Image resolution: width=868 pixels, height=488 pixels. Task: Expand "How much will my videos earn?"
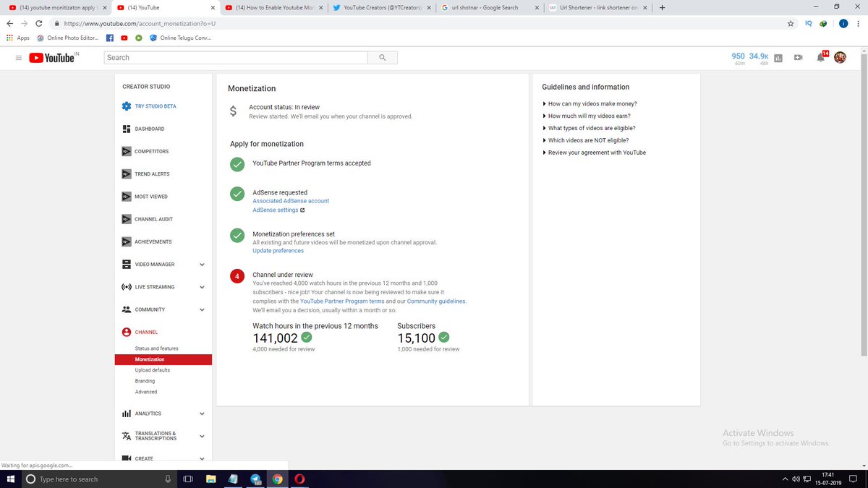point(589,116)
